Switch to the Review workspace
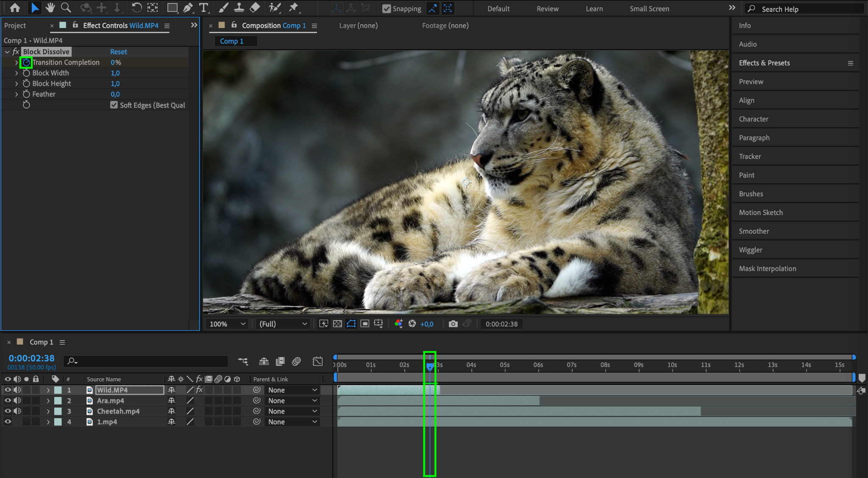Screen dimensions: 868x478 548,8
